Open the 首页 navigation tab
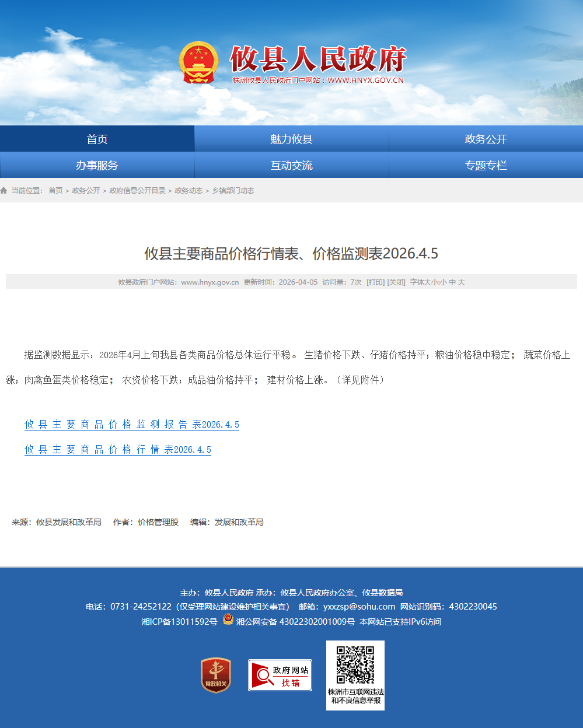The height and width of the screenshot is (728, 583). coord(97,139)
